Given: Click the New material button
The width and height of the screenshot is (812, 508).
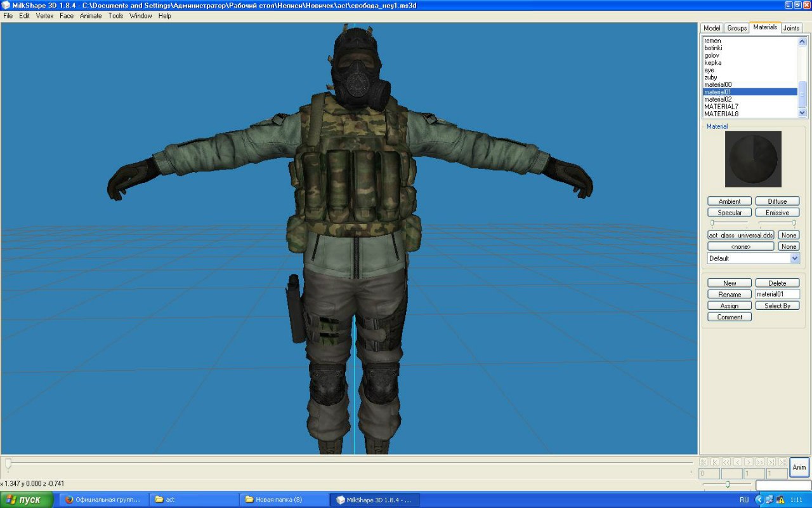Looking at the screenshot, I should (x=730, y=283).
